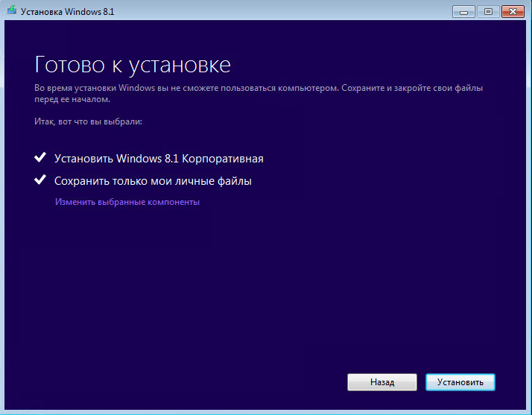Go back with the Назад button

coord(382,382)
